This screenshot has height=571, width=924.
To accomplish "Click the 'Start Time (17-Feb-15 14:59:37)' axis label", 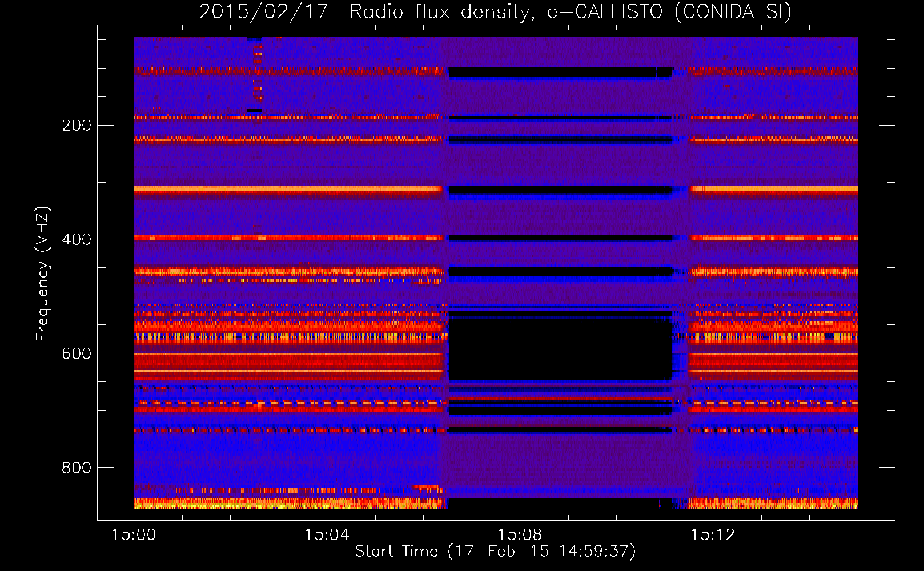I will click(496, 552).
